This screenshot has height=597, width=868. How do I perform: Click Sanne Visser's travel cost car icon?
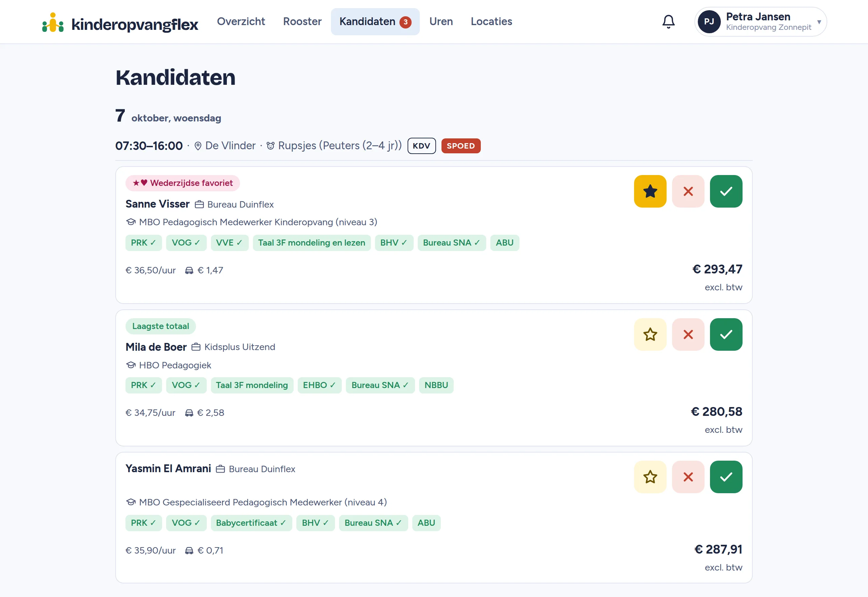point(189,270)
